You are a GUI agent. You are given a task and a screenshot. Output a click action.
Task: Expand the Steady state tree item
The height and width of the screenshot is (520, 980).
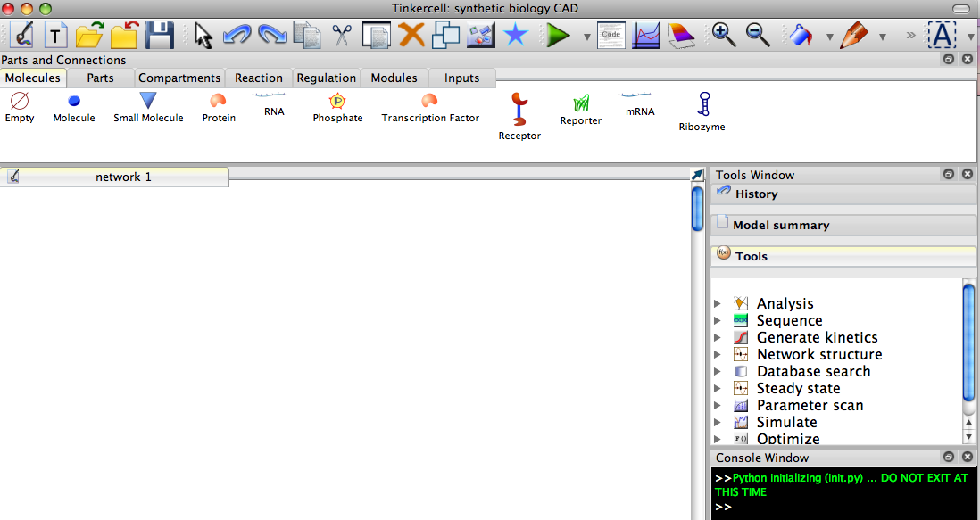click(x=718, y=389)
